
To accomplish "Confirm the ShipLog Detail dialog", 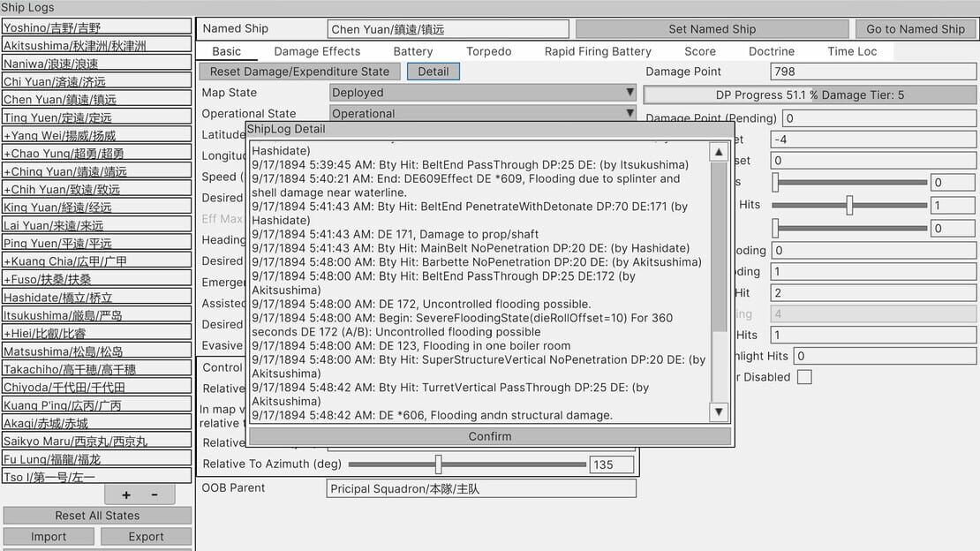I will pos(490,436).
